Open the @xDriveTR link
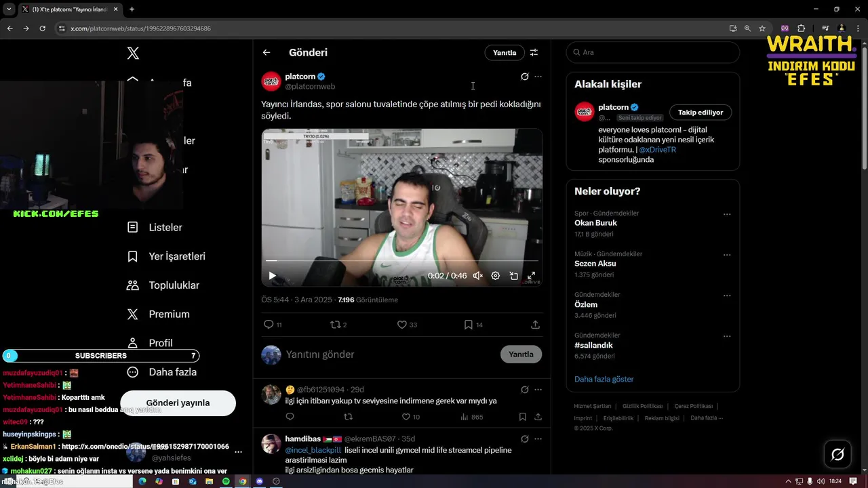 (x=657, y=150)
